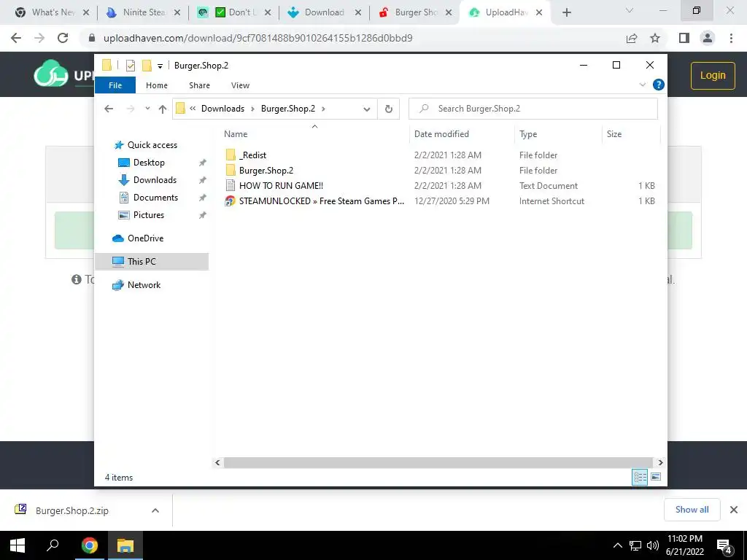This screenshot has height=560, width=747.
Task: Click the Explorer Forward arrow
Action: tap(130, 109)
